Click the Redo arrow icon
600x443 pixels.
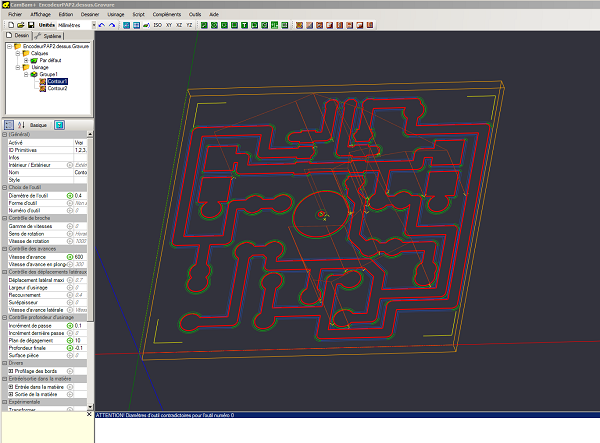[x=113, y=25]
